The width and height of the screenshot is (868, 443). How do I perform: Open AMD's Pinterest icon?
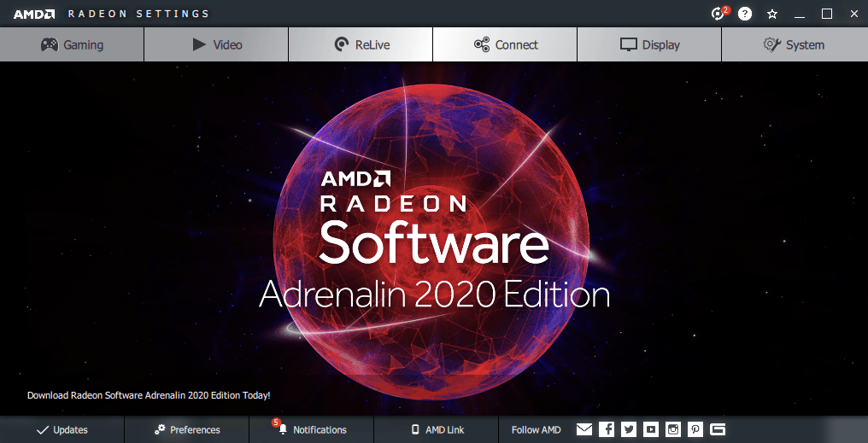pyautogui.click(x=695, y=429)
